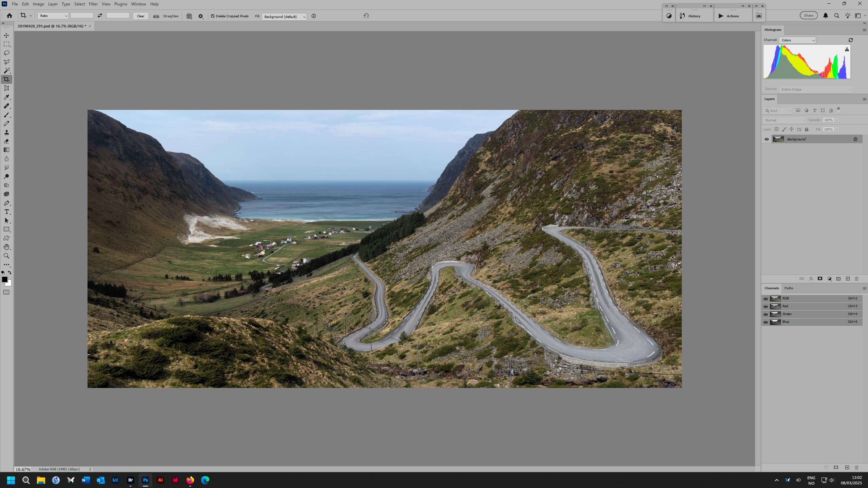Select the Clone Stamp tool
The height and width of the screenshot is (488, 868).
(6, 132)
